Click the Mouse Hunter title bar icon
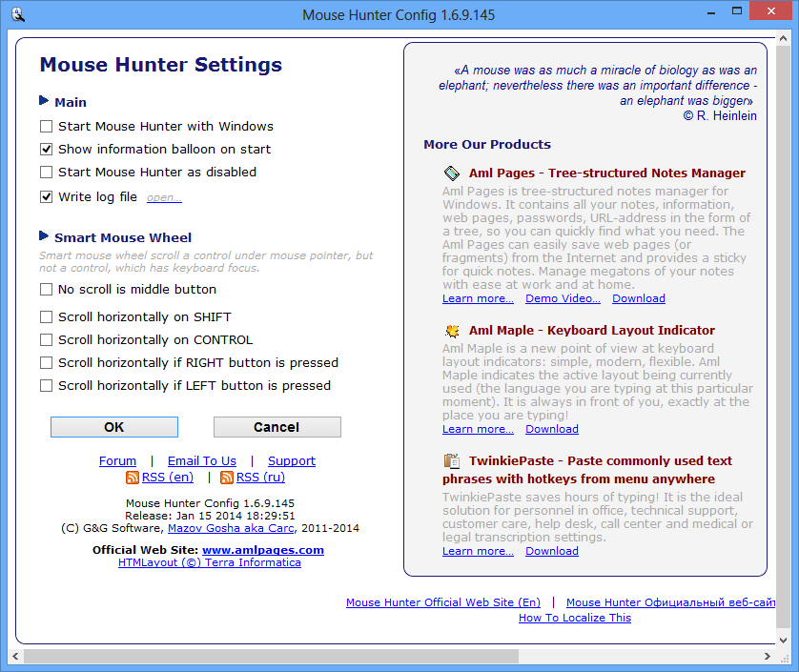 (18, 14)
